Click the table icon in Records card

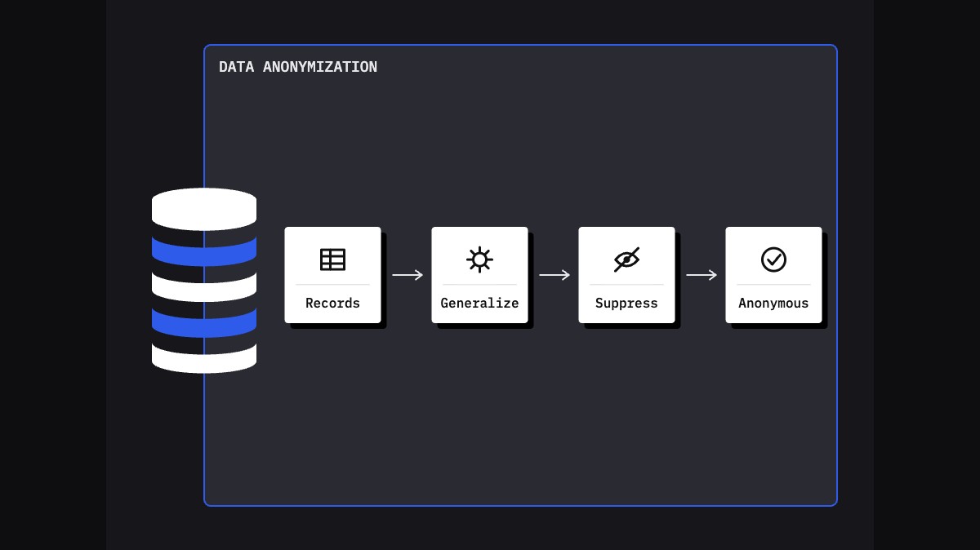[x=332, y=259]
